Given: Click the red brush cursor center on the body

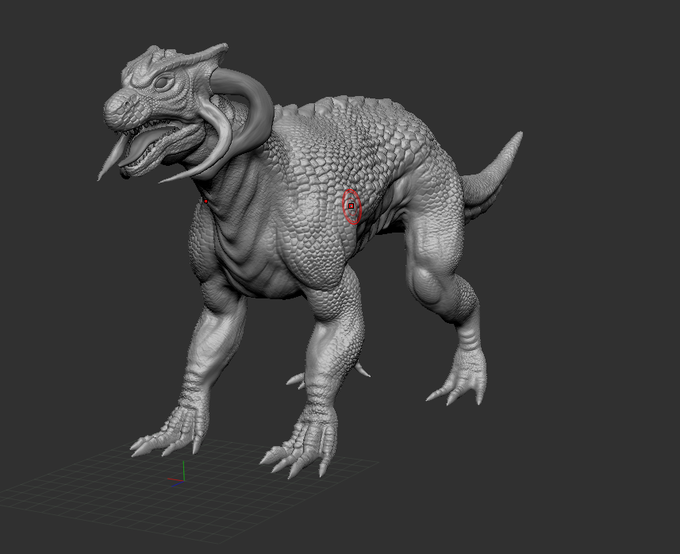Looking at the screenshot, I should pos(351,206).
